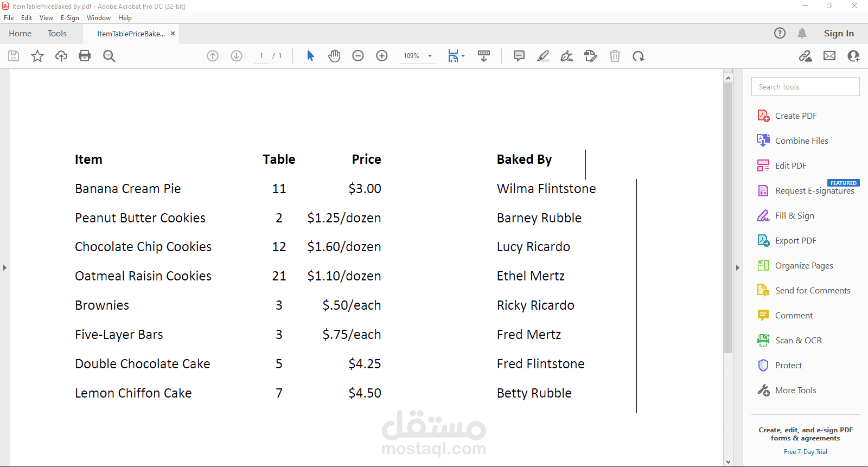Select the ItemTablePriceBake document tab
This screenshot has height=467, width=868.
point(131,34)
